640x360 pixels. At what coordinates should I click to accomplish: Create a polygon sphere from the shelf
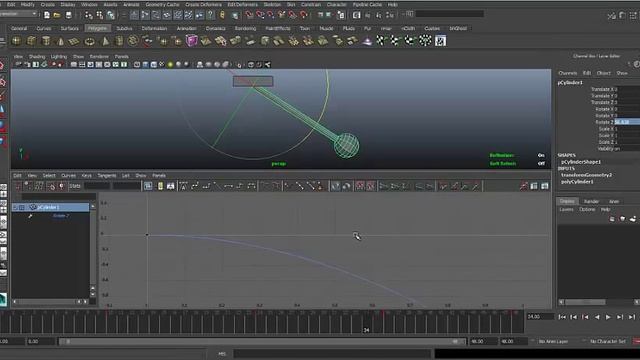click(x=16, y=41)
